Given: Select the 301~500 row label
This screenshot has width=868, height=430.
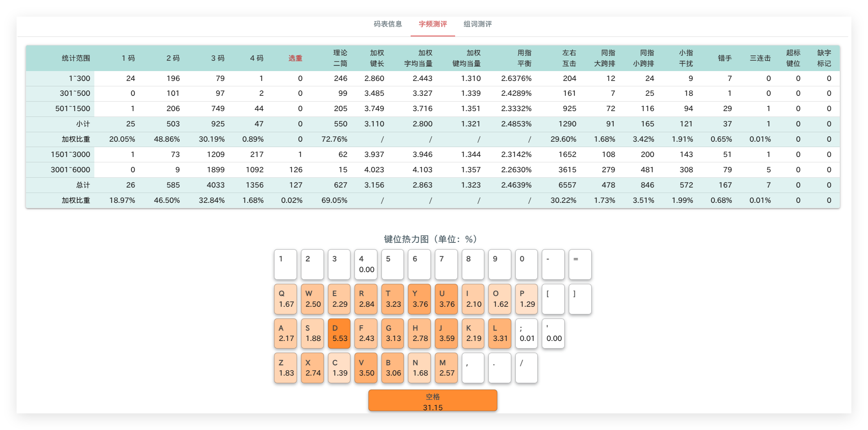Looking at the screenshot, I should point(75,94).
